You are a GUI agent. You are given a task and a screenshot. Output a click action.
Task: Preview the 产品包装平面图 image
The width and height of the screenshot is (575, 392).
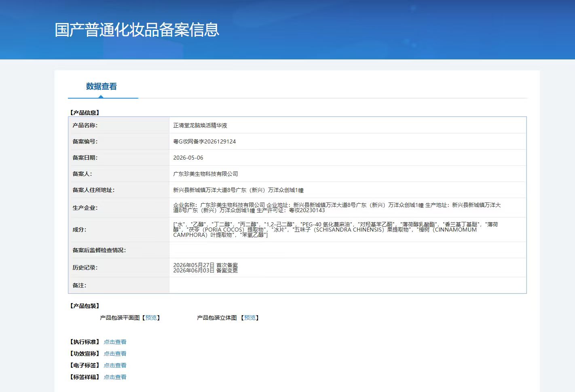pyautogui.click(x=151, y=318)
